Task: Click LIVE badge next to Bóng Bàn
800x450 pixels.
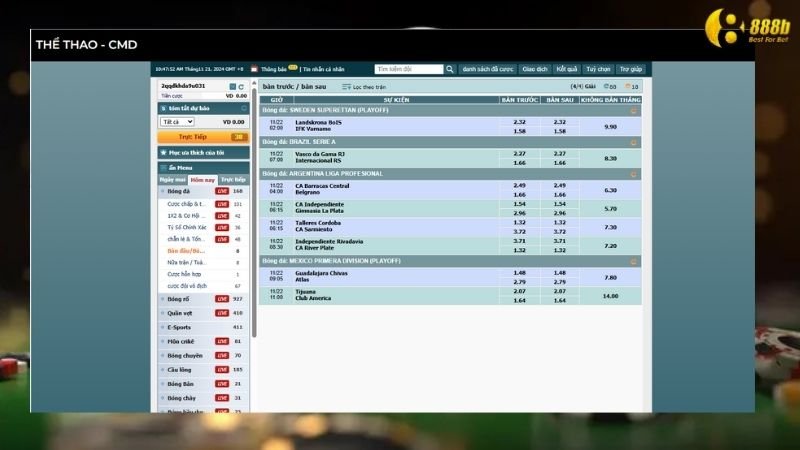Action: coord(222,384)
